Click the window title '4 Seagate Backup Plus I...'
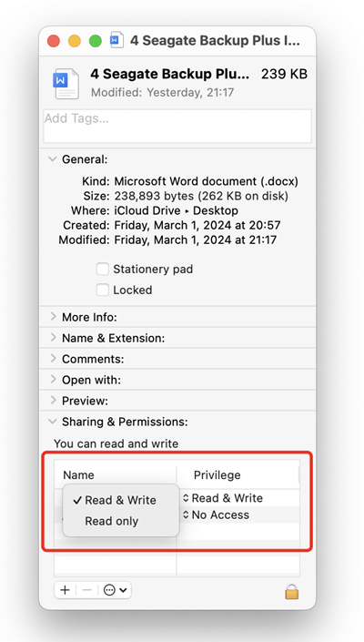Image resolution: width=364 pixels, height=642 pixels. pyautogui.click(x=215, y=41)
